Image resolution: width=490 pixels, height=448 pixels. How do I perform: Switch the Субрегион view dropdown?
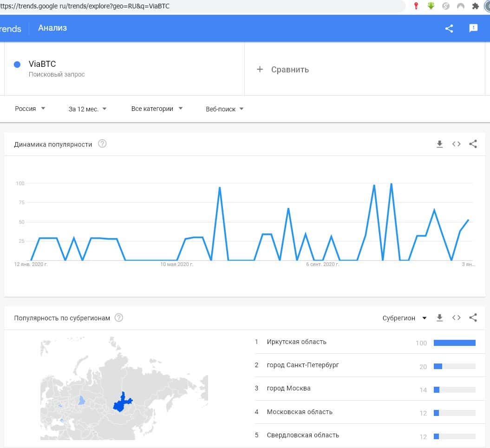pyautogui.click(x=405, y=318)
